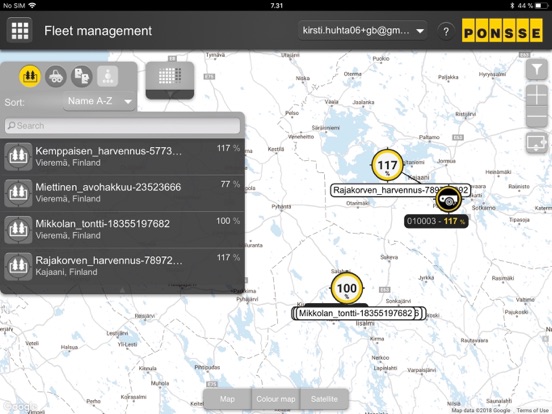Screen dimensions: 552x414
Task: Click the Rajakorven site tree icon
Action: [x=18, y=266]
